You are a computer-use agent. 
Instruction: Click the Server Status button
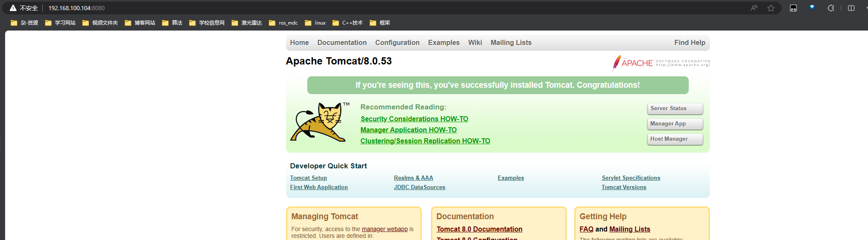pyautogui.click(x=675, y=109)
